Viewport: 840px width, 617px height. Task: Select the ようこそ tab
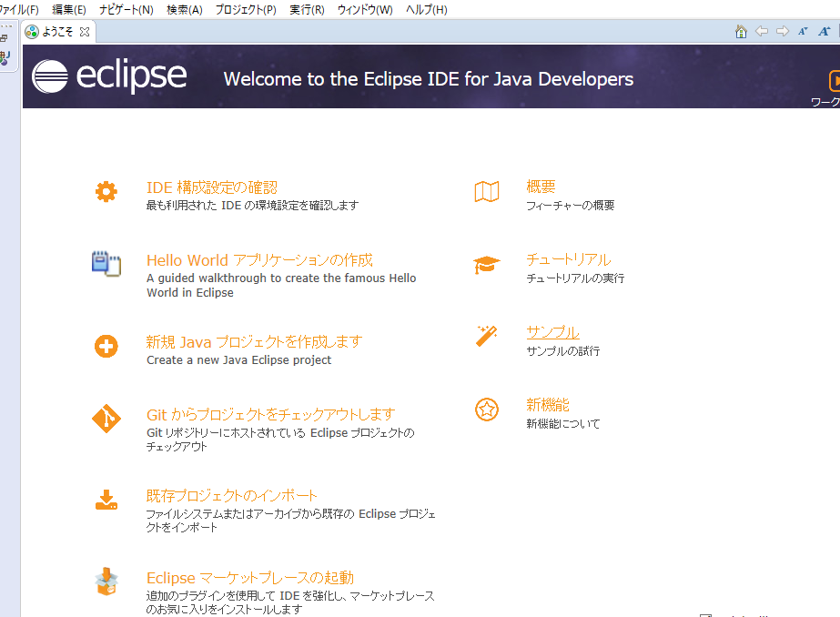point(57,32)
